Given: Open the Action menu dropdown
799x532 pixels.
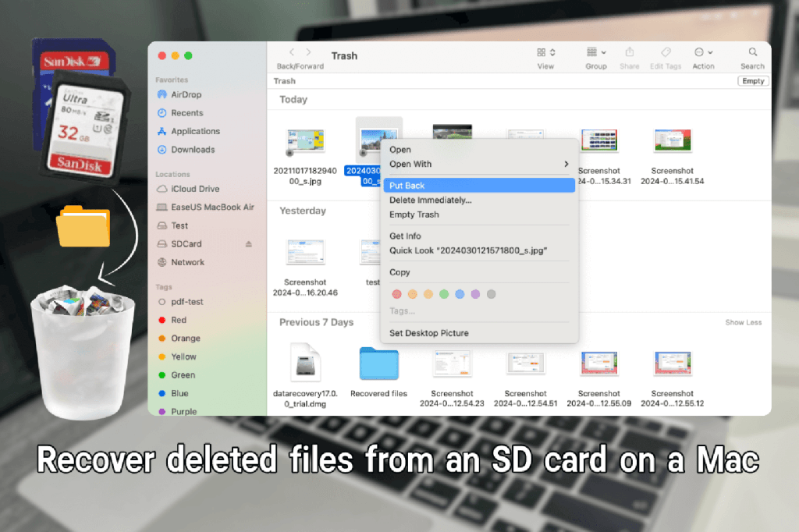Looking at the screenshot, I should pyautogui.click(x=703, y=52).
